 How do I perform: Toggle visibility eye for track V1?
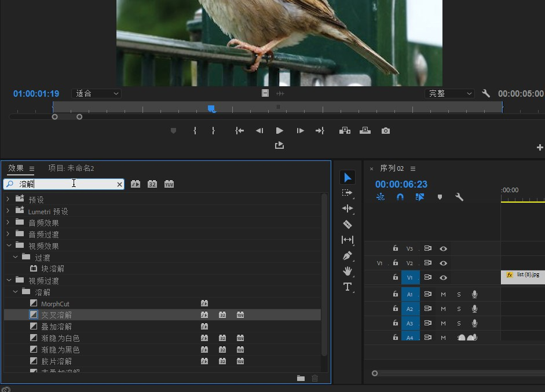(x=443, y=278)
